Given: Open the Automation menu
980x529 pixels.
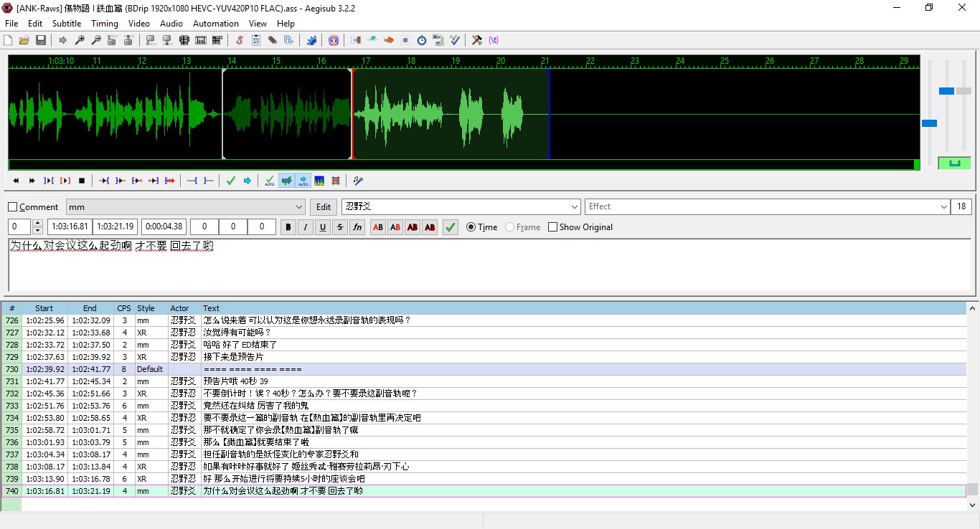Looking at the screenshot, I should (x=216, y=24).
